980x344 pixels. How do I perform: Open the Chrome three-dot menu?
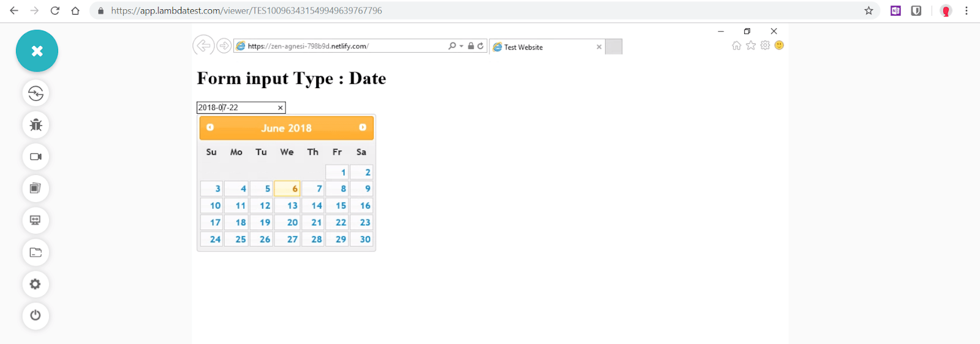click(x=967, y=10)
